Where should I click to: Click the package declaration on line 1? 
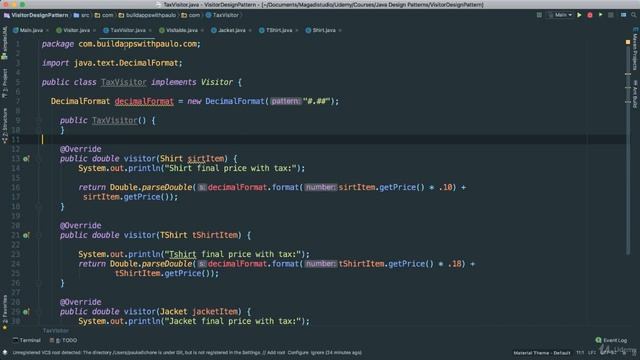click(121, 44)
